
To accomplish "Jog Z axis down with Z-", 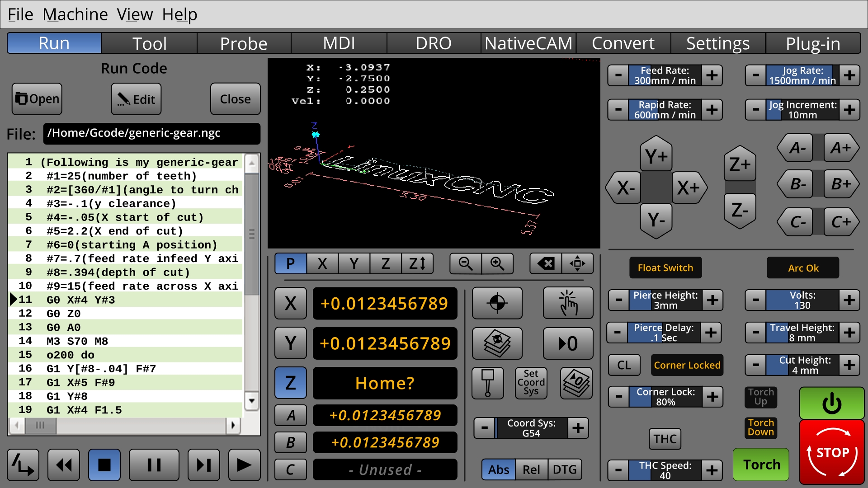I will tap(740, 210).
